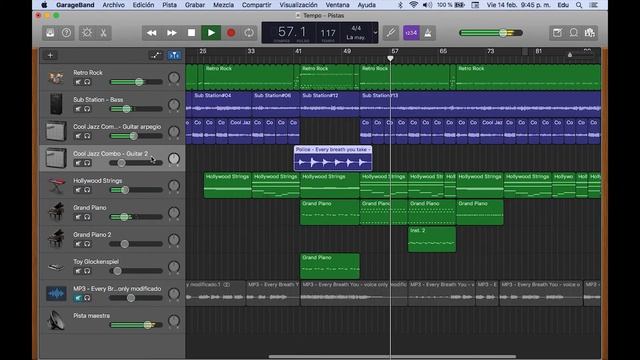Select the Police Every breath you take region
640x360 pixels.
tap(333, 158)
